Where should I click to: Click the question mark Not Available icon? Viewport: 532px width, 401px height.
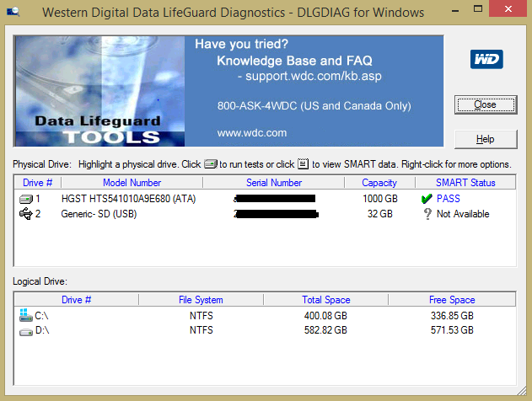427,214
